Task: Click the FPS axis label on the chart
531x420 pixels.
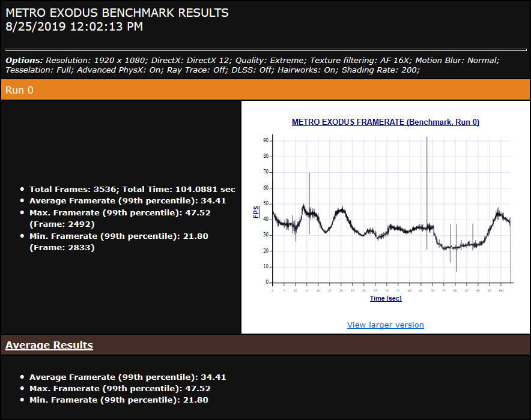Action: [256, 212]
